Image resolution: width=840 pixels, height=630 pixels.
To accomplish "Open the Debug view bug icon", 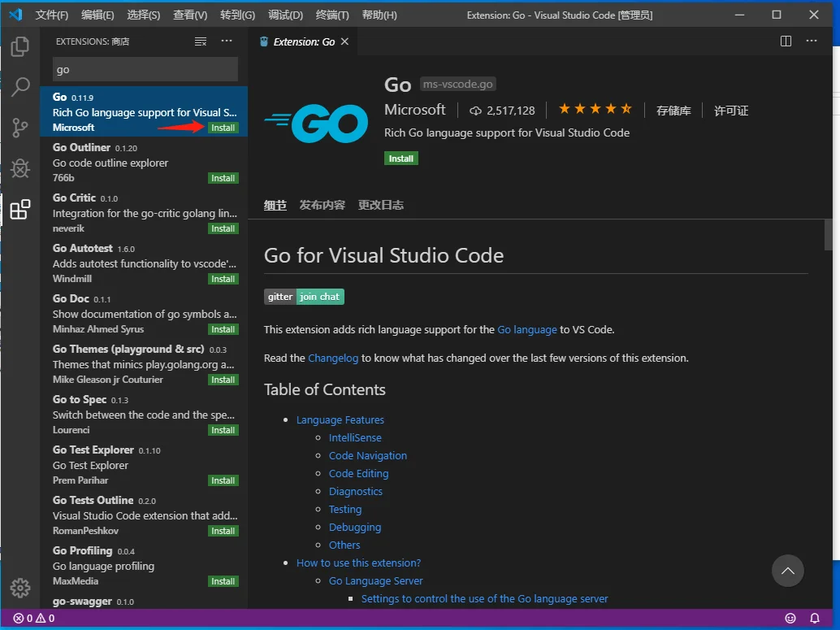I will point(19,168).
